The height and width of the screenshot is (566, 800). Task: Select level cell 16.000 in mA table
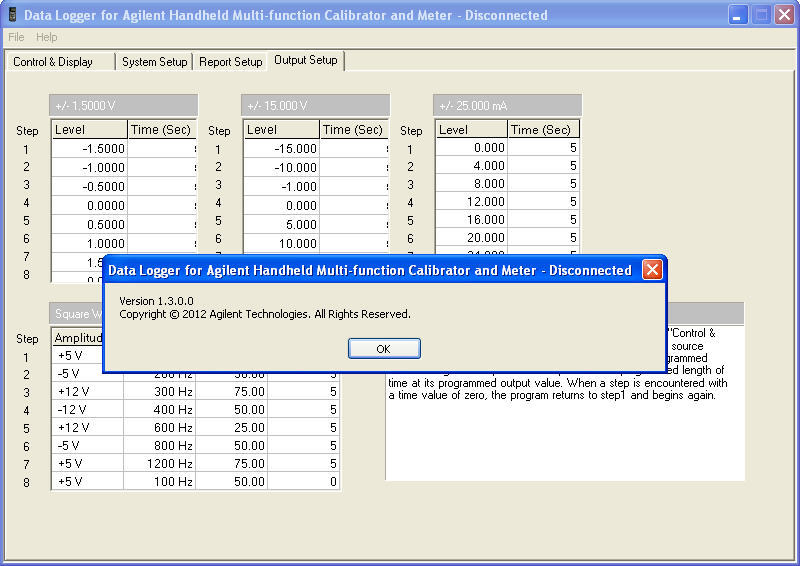pyautogui.click(x=472, y=219)
